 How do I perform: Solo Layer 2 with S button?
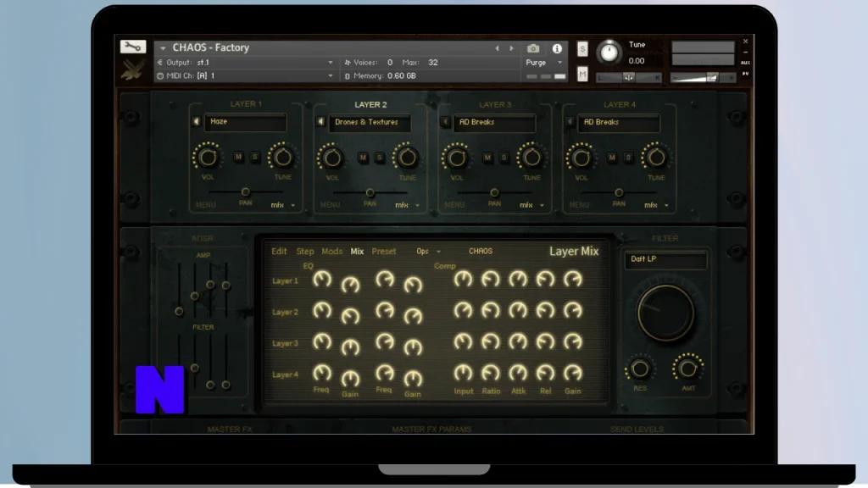point(379,158)
